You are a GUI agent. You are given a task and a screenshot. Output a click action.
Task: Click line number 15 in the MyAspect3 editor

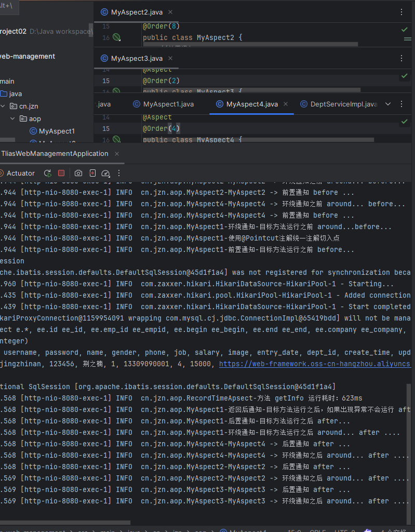106,81
